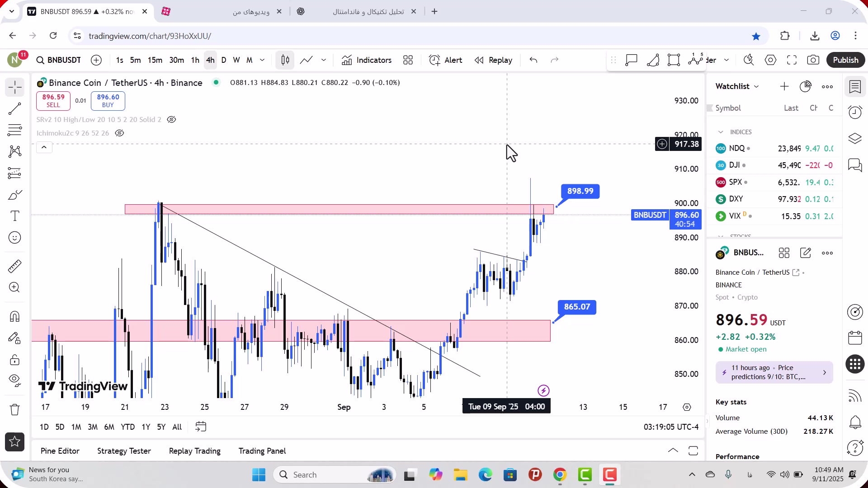Open go to date calendar icon
The width and height of the screenshot is (868, 488).
click(x=201, y=427)
